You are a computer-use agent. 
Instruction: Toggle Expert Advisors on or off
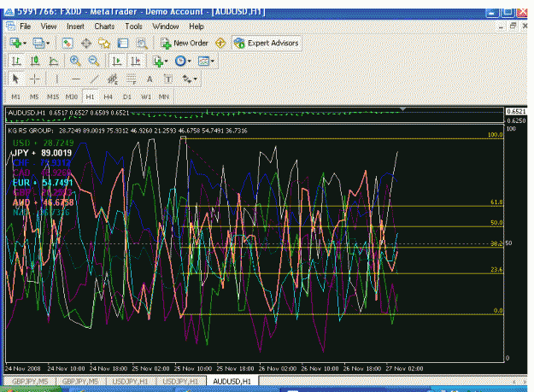click(x=267, y=44)
